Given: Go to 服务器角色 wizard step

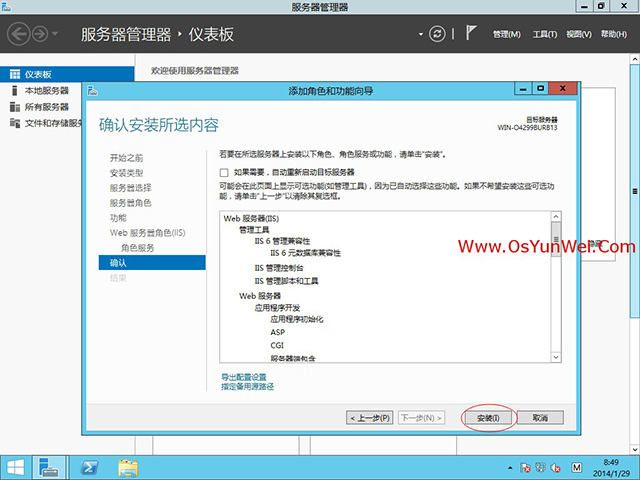Looking at the screenshot, I should (x=131, y=203).
